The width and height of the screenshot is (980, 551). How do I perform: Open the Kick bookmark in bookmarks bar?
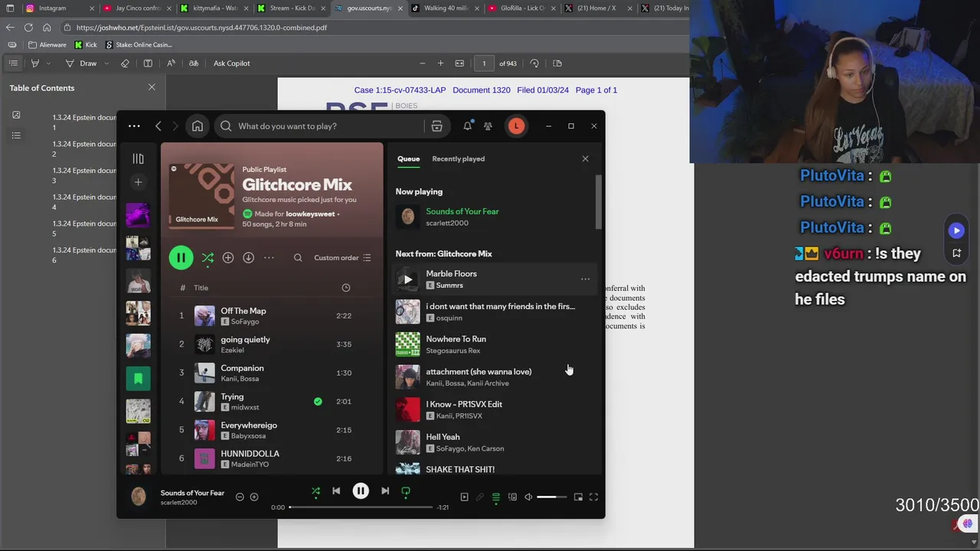[x=86, y=45]
